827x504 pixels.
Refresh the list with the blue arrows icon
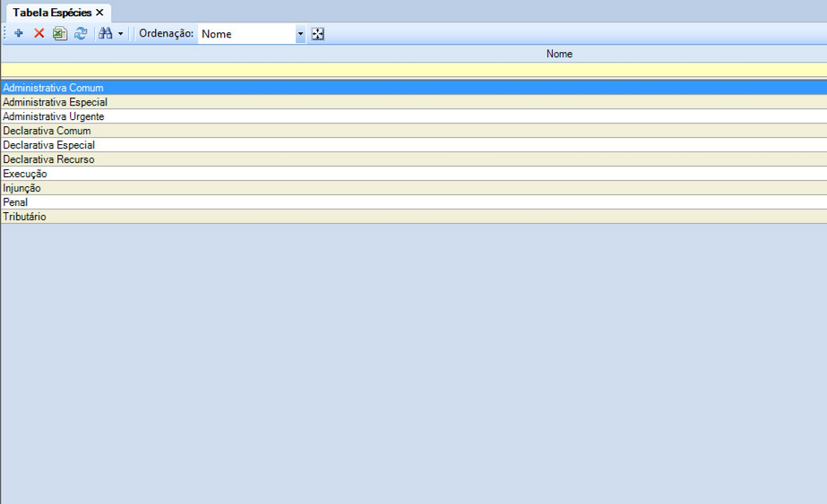[80, 34]
